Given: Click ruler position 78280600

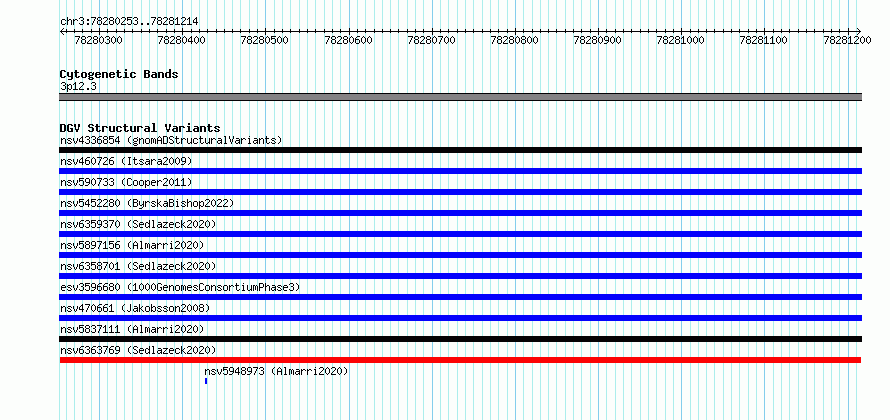Looking at the screenshot, I should 350,40.
